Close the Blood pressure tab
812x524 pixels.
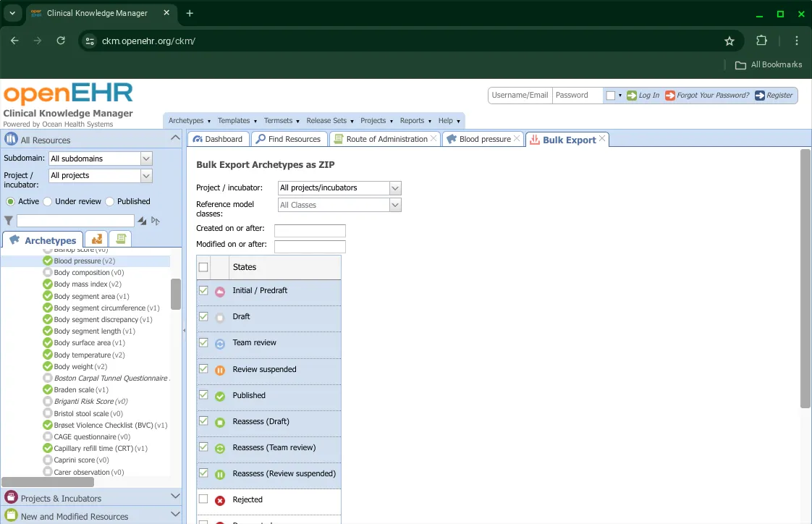[x=517, y=139]
